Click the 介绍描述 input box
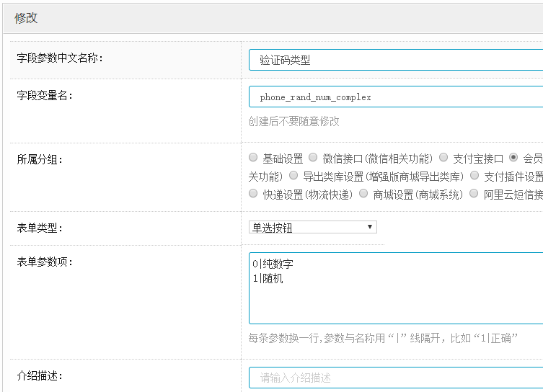 click(395, 378)
